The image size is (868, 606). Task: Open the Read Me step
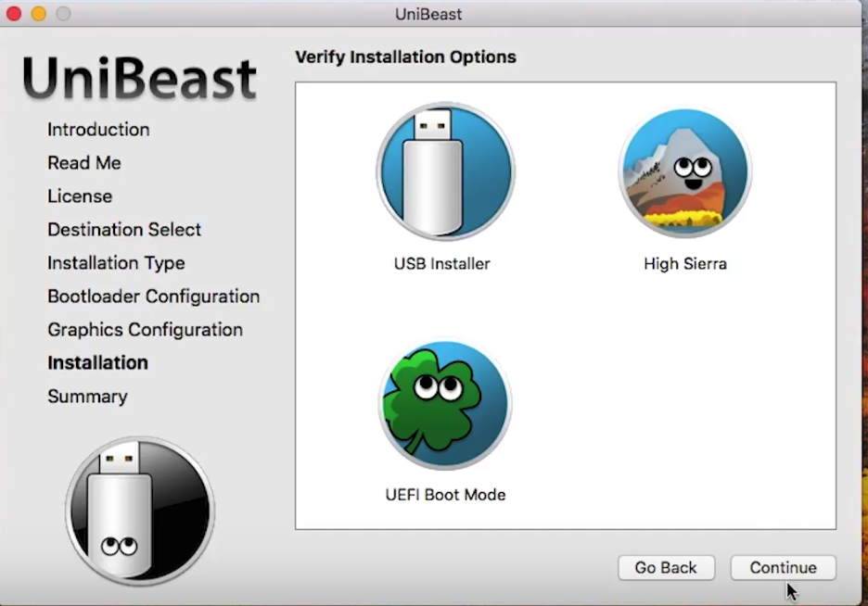(x=84, y=162)
